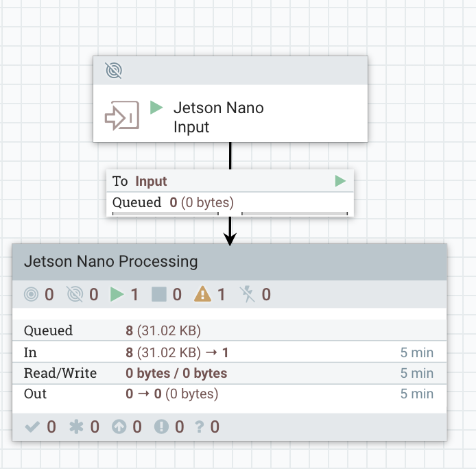Click the up-to-date checkmark version icon
This screenshot has width=476, height=469.
[x=32, y=426]
